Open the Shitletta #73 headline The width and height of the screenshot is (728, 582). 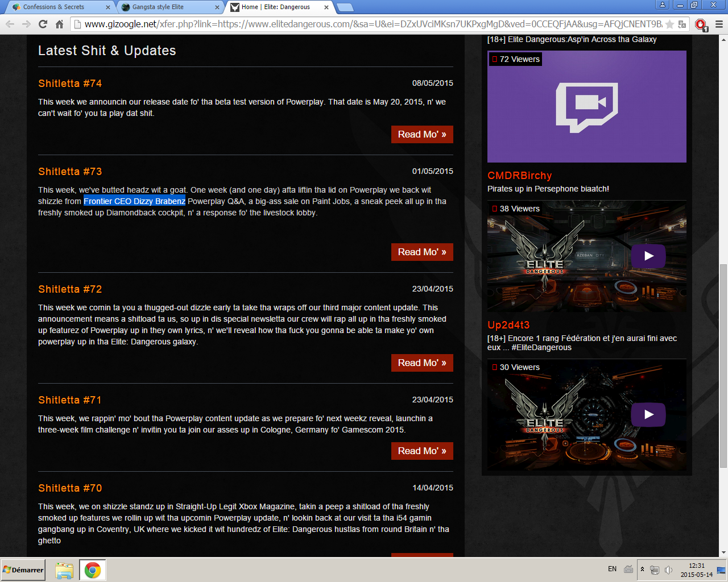[x=70, y=172]
